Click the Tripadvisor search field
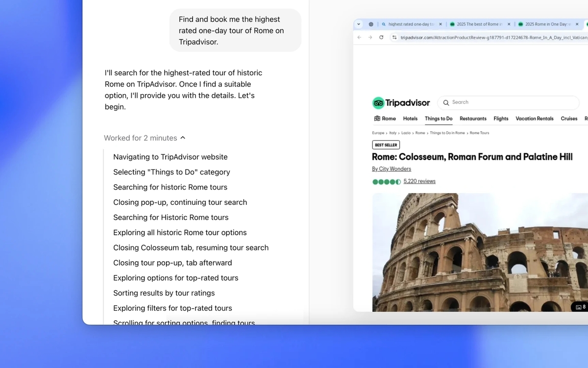The width and height of the screenshot is (588, 368). pyautogui.click(x=510, y=102)
